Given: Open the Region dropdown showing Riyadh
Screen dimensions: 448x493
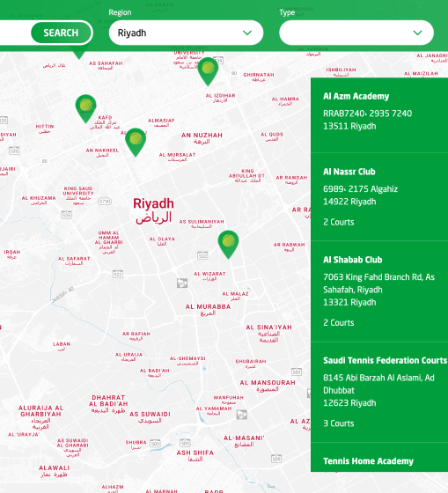Looking at the screenshot, I should click(x=186, y=33).
